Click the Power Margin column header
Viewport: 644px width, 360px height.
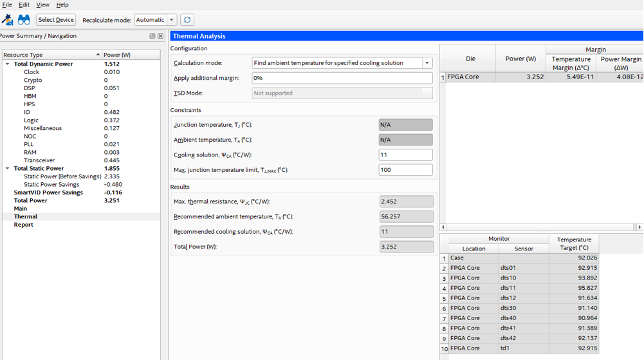(621, 63)
